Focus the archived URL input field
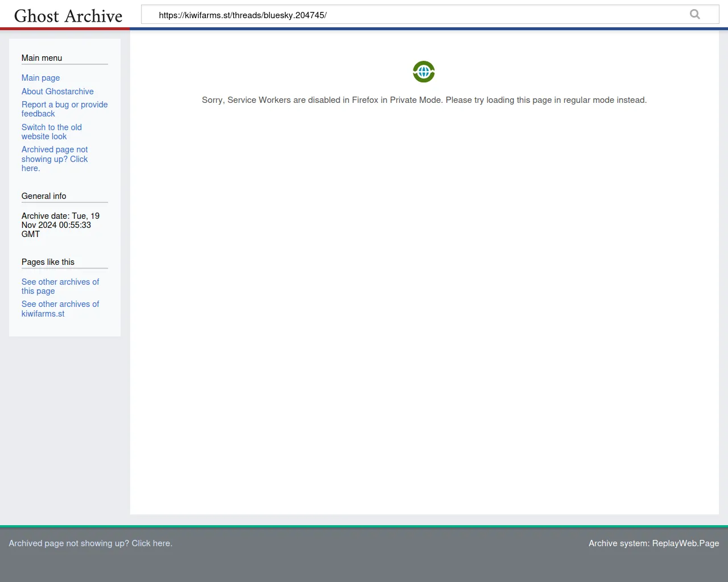This screenshot has width=728, height=582. point(415,15)
